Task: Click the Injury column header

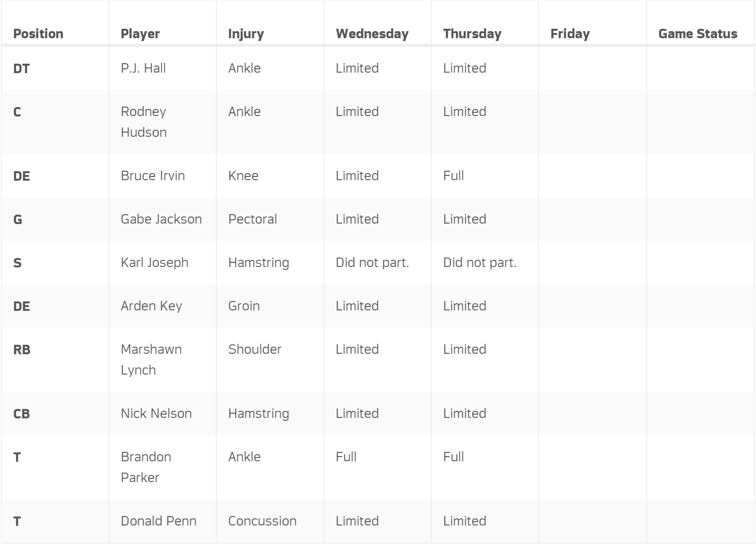Action: point(246,34)
